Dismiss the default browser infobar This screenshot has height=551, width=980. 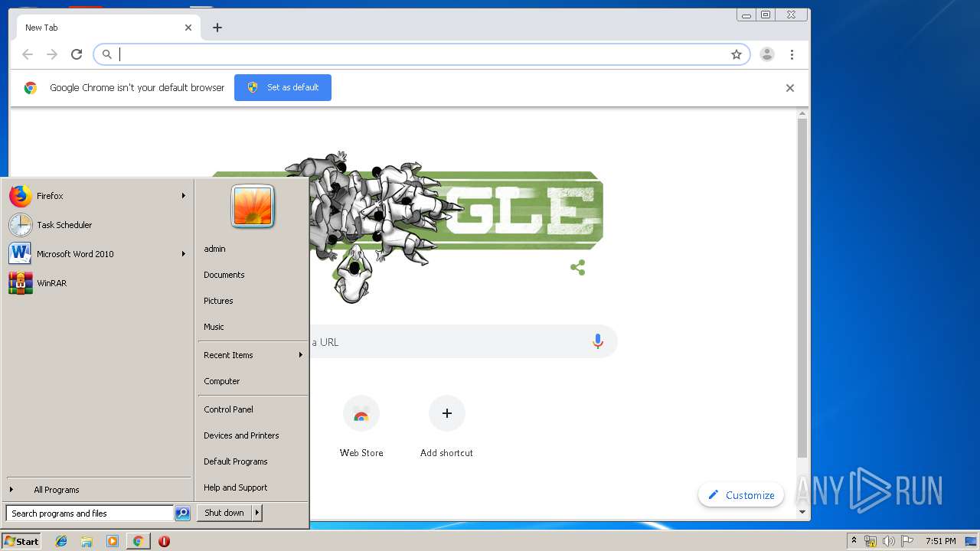(790, 88)
